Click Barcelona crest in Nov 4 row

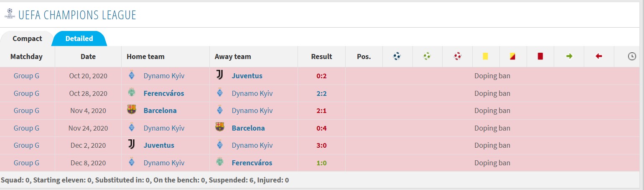(131, 110)
